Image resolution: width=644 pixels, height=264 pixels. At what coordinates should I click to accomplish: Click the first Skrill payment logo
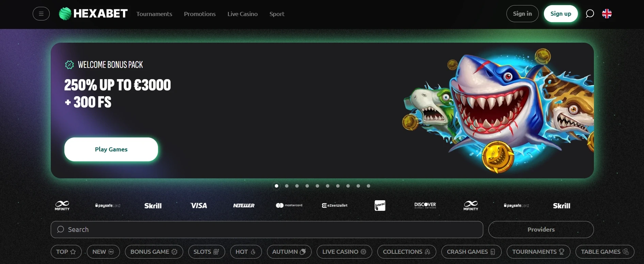pyautogui.click(x=153, y=206)
